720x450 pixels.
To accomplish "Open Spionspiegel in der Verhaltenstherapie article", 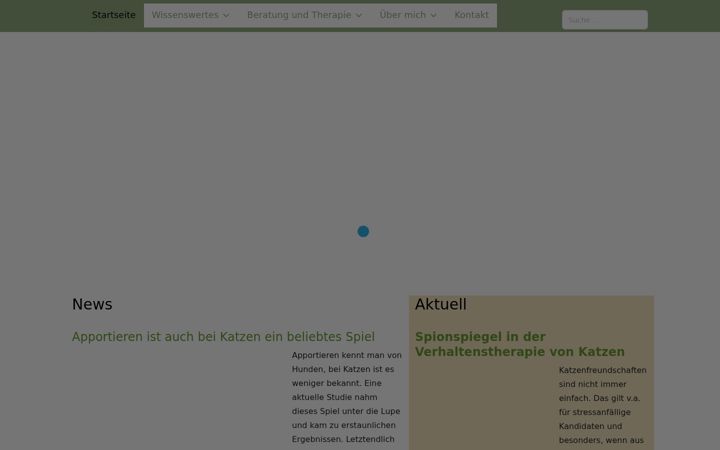I will [520, 344].
